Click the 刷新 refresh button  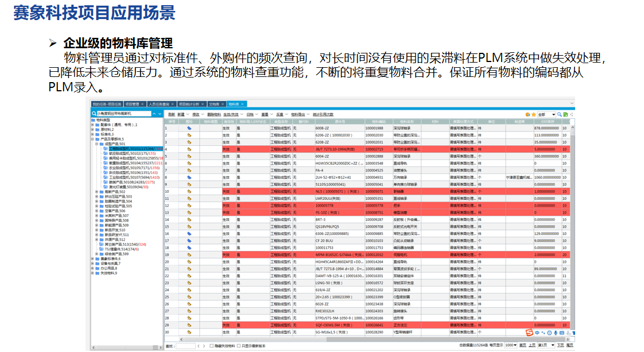tap(171, 114)
